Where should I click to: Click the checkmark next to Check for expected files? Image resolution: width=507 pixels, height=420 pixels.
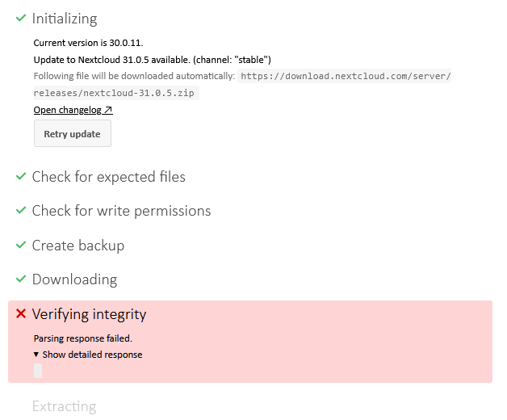[21, 176]
